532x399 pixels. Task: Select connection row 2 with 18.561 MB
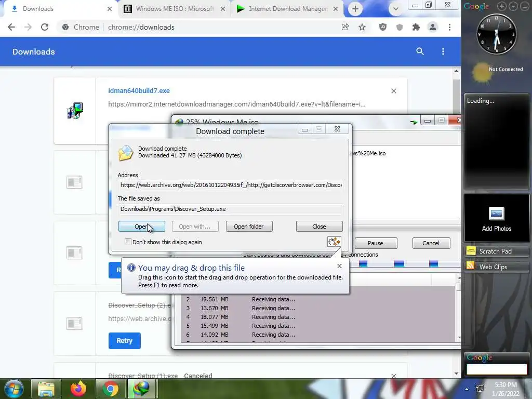(319, 299)
